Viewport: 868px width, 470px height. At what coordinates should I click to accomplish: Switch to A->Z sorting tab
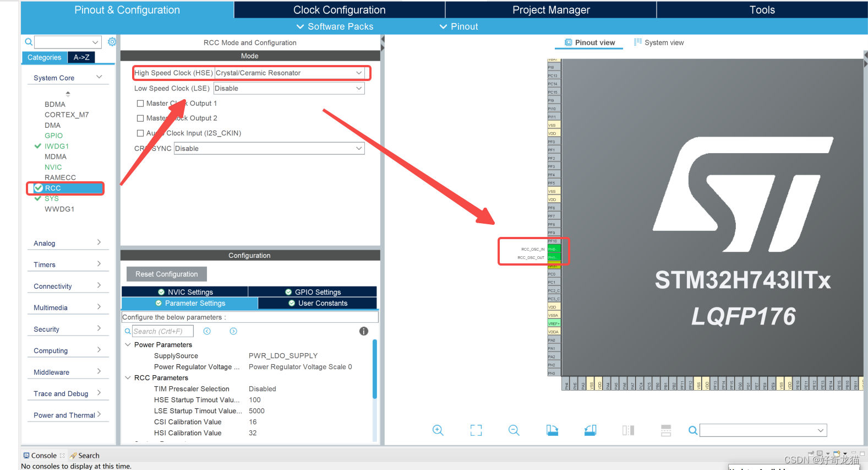pyautogui.click(x=81, y=57)
